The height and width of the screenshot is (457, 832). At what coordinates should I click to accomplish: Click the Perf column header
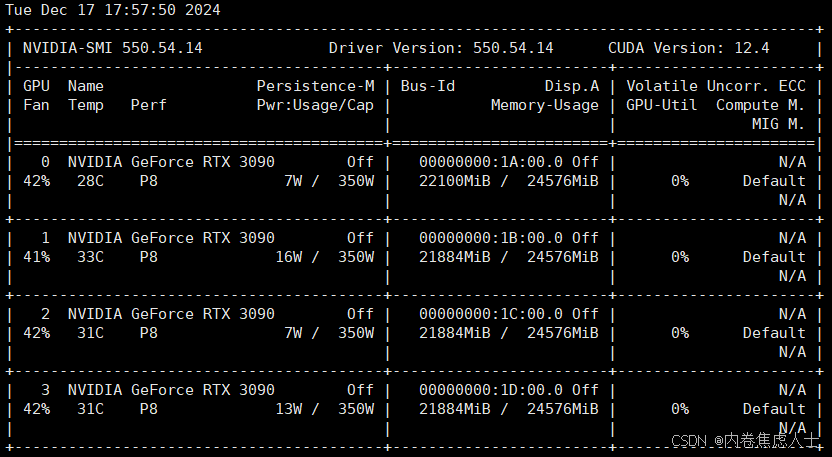(149, 105)
